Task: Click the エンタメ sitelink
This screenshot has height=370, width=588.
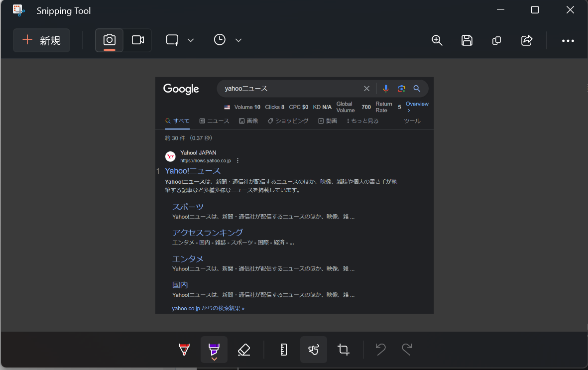Action: (188, 259)
